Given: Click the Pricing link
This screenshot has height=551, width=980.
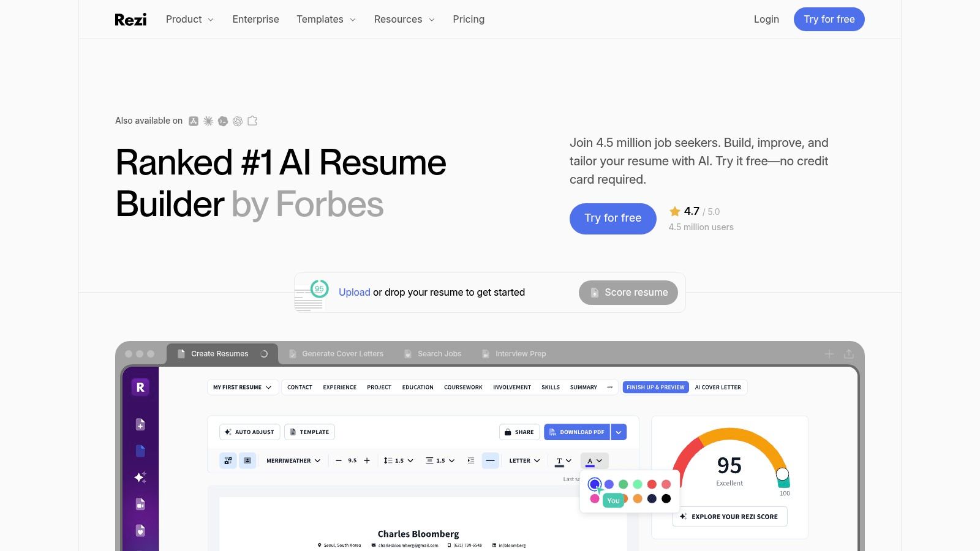Looking at the screenshot, I should [x=469, y=20].
